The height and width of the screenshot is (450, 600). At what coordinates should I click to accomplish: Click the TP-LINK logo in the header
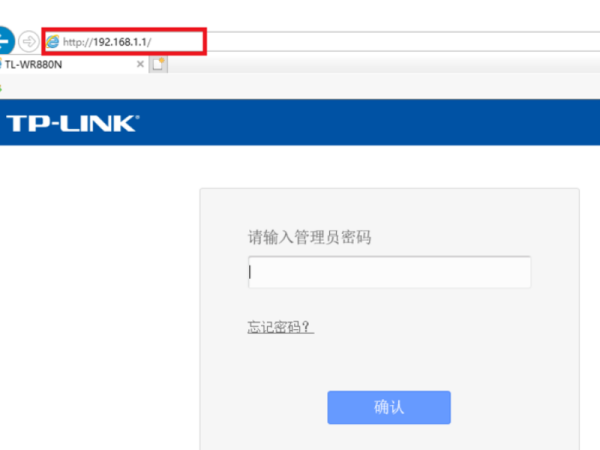pyautogui.click(x=71, y=124)
